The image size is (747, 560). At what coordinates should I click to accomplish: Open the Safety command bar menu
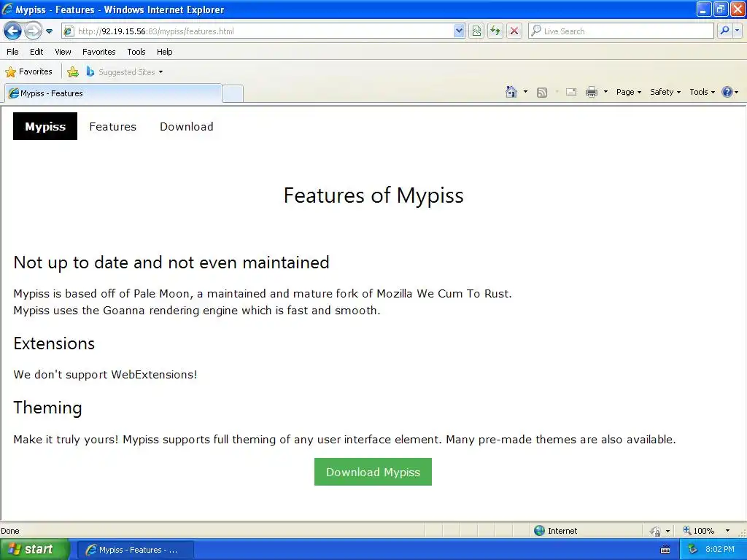point(665,92)
